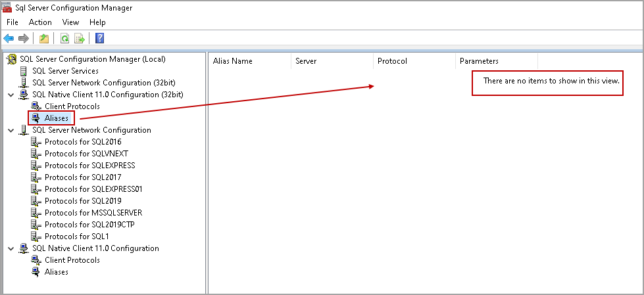The height and width of the screenshot is (295, 644).
Task: Select Client Protocols under the 32bit client configuration
Action: [x=72, y=106]
